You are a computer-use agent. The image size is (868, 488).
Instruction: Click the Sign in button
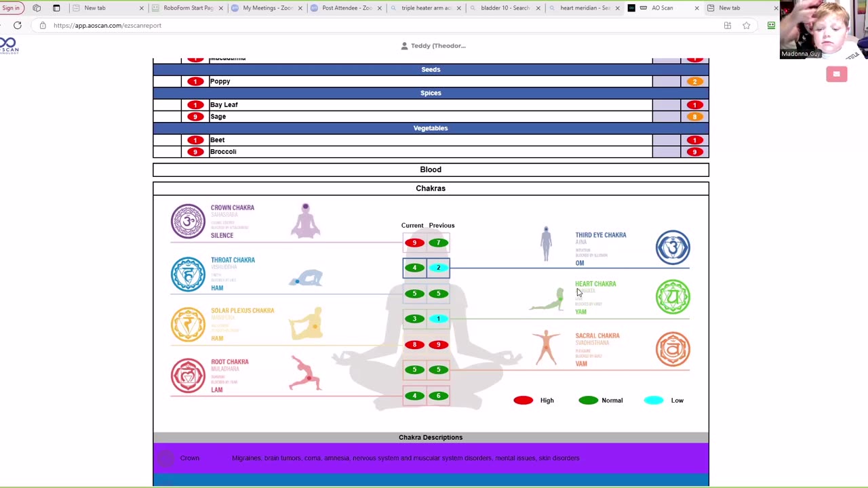12,8
